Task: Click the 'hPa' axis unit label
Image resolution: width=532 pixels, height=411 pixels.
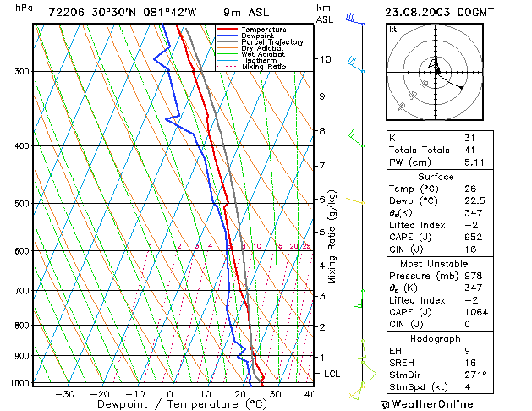Action: click(24, 8)
